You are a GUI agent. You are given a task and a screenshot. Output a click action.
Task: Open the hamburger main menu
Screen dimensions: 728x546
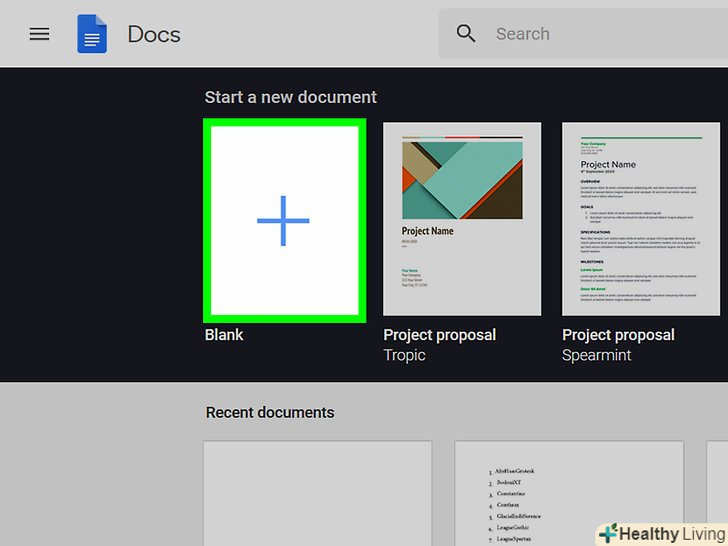click(x=39, y=34)
